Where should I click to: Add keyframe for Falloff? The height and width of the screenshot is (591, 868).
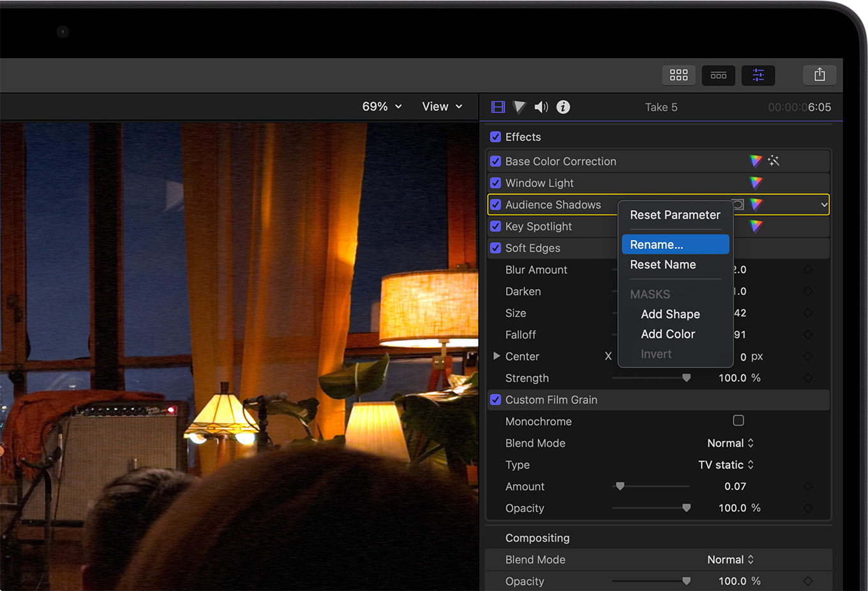(808, 335)
